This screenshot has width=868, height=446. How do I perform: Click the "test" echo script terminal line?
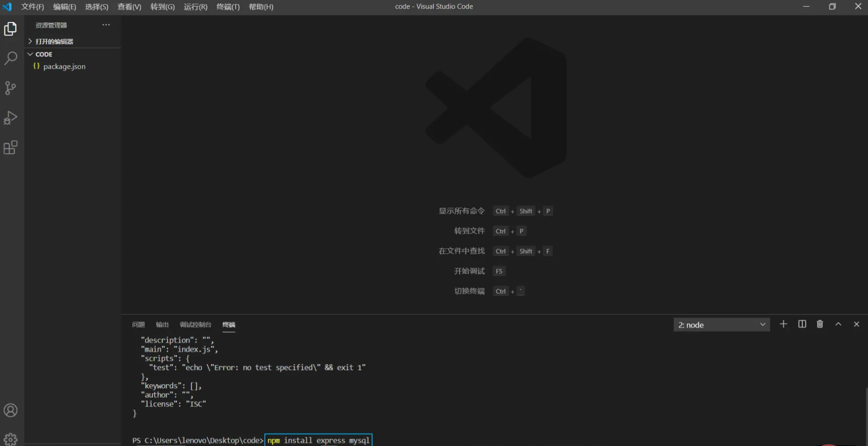tap(257, 367)
